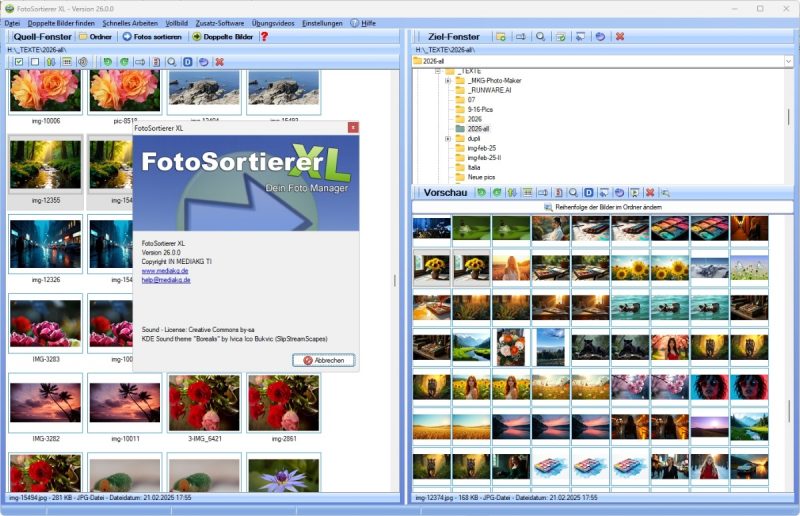The image size is (800, 516).
Task: Open the 2026-all folder dropdown
Action: coord(788,61)
